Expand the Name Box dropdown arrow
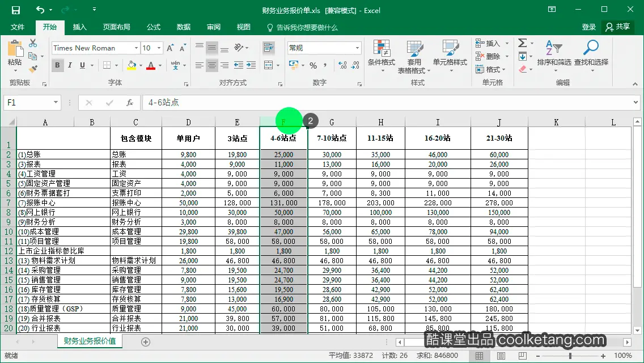 pyautogui.click(x=56, y=102)
